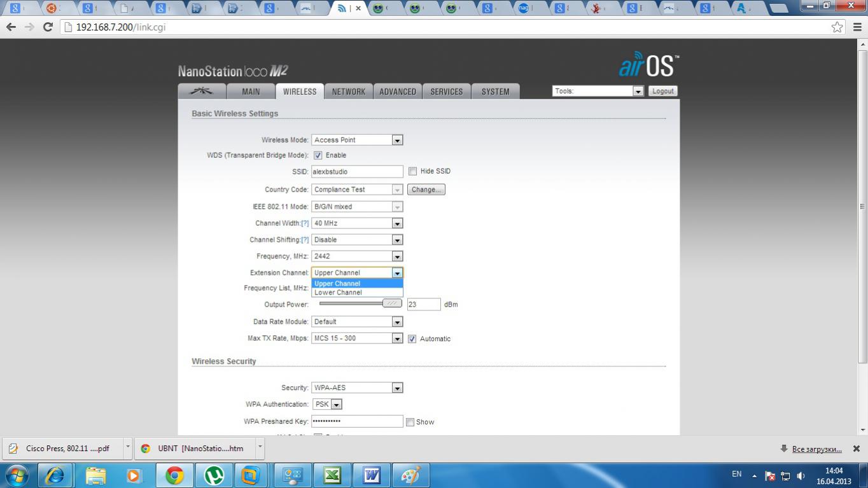This screenshot has height=488, width=868.
Task: Bookmark this page with the star icon
Action: click(x=837, y=27)
